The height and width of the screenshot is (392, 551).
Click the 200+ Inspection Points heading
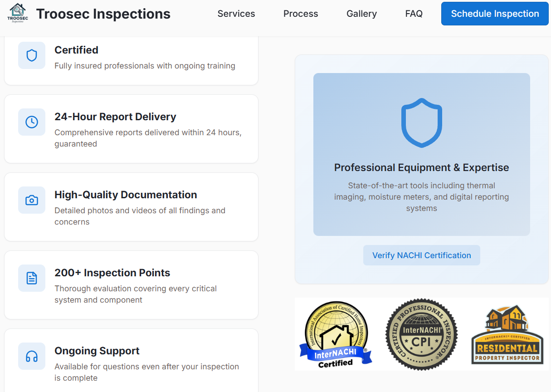(112, 273)
